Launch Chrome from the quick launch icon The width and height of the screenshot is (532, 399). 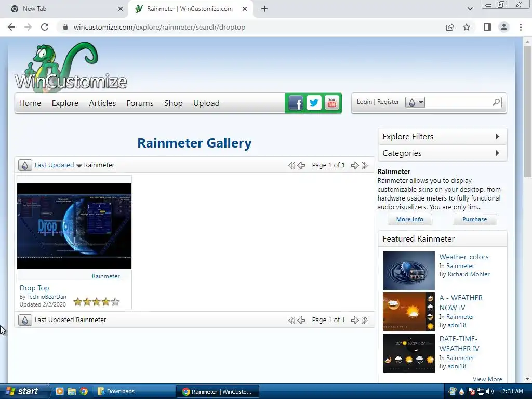click(84, 391)
